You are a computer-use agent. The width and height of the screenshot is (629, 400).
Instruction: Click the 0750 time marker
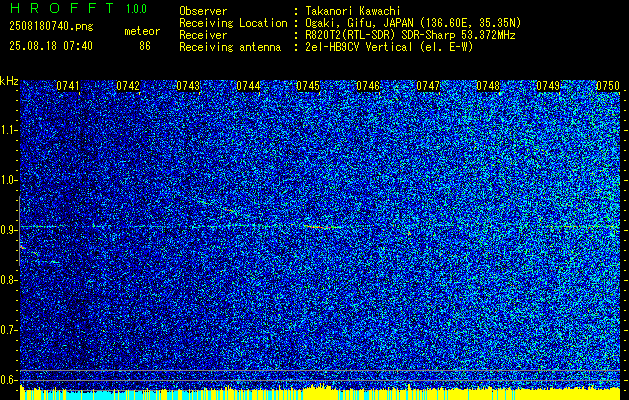(608, 86)
